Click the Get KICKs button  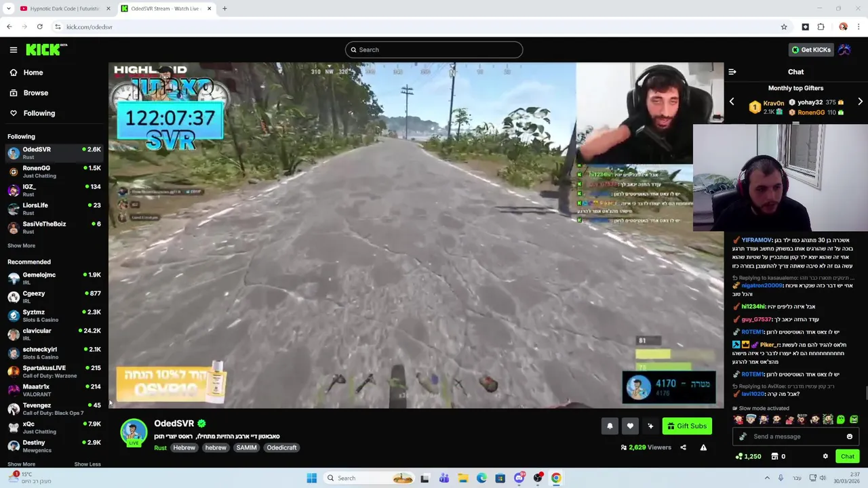click(810, 49)
